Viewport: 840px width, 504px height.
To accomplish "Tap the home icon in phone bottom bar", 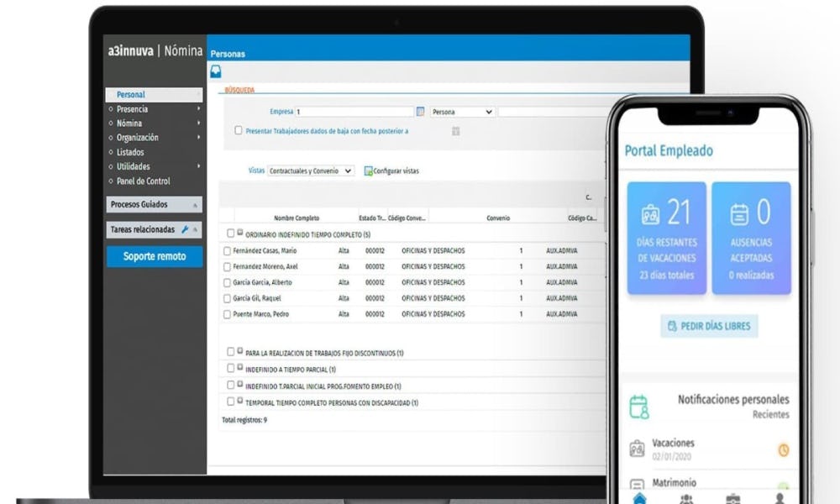I will [x=640, y=498].
